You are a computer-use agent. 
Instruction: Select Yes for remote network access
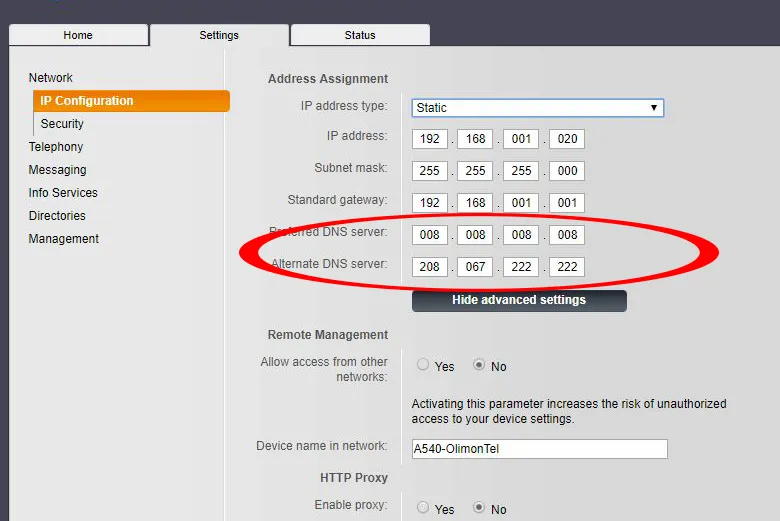click(x=423, y=366)
